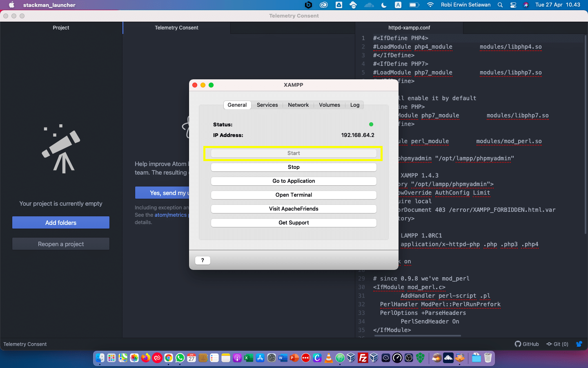The height and width of the screenshot is (368, 588).
Task: Launch Microsoft Excel from the dock
Action: pos(249,358)
